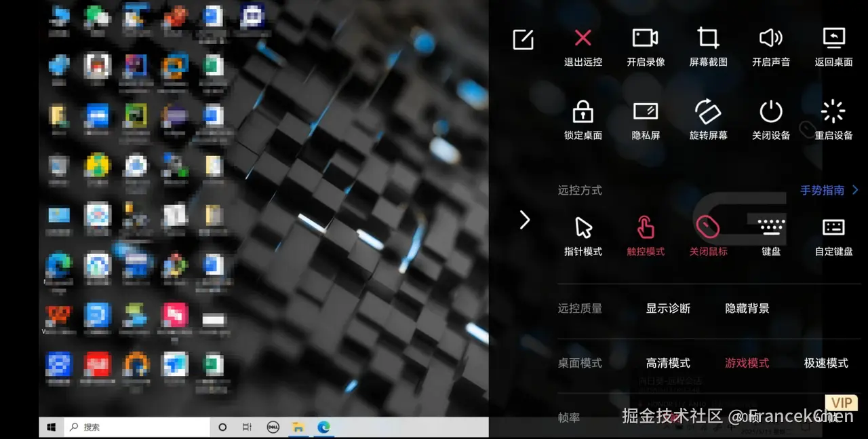Open the Dell app on taskbar
Image resolution: width=868 pixels, height=439 pixels.
273,427
